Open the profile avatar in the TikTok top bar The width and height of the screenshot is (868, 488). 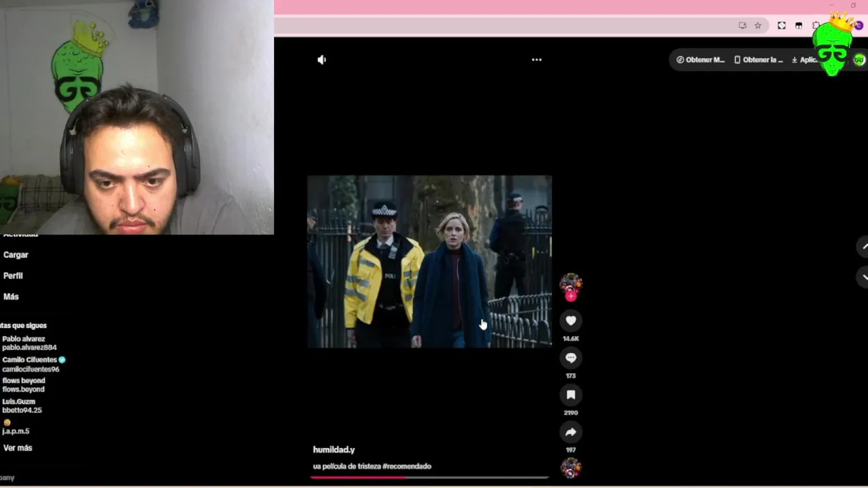pyautogui.click(x=859, y=60)
